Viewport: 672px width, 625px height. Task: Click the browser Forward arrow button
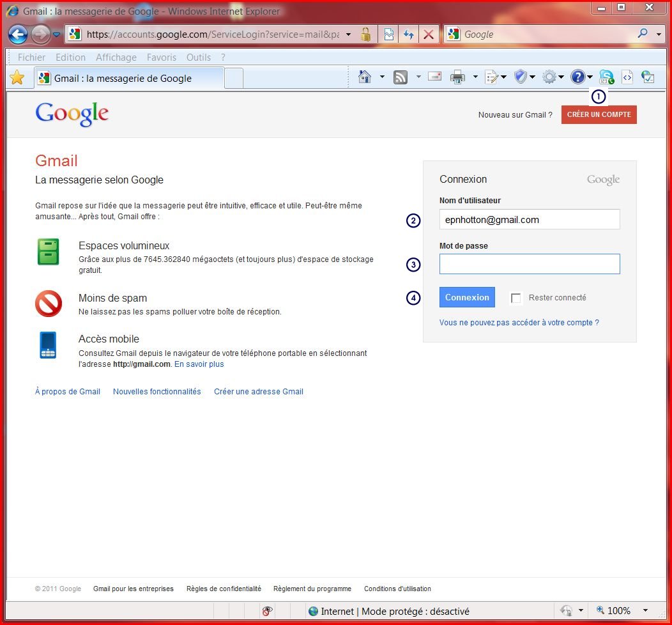pyautogui.click(x=41, y=35)
